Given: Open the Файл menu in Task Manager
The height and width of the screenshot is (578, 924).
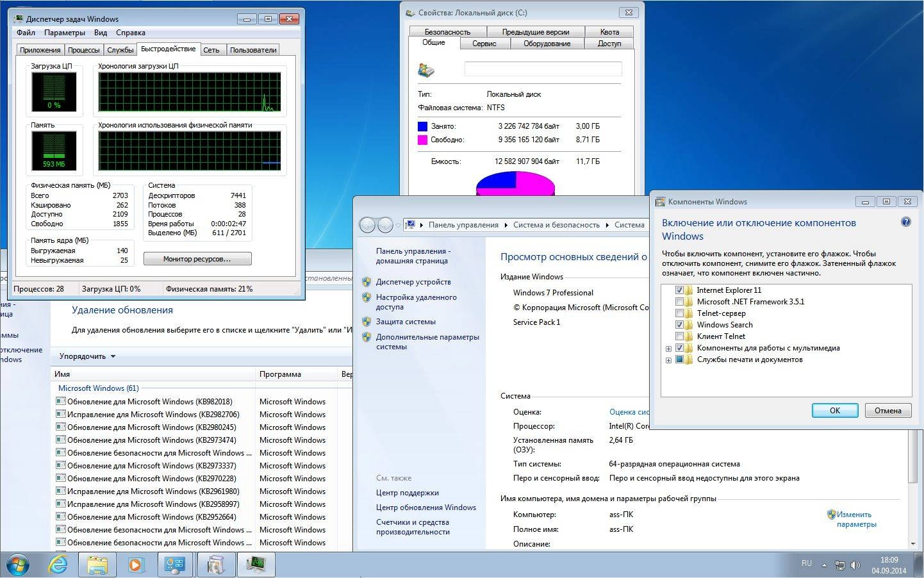Looking at the screenshot, I should pos(26,33).
